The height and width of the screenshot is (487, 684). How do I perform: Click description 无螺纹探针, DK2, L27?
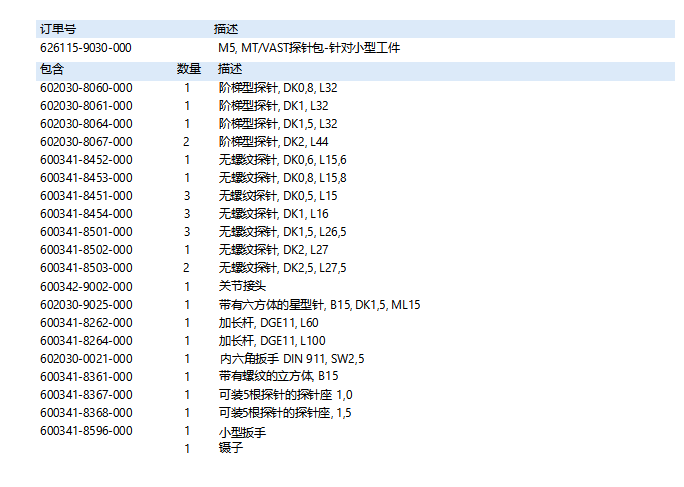pyautogui.click(x=274, y=250)
